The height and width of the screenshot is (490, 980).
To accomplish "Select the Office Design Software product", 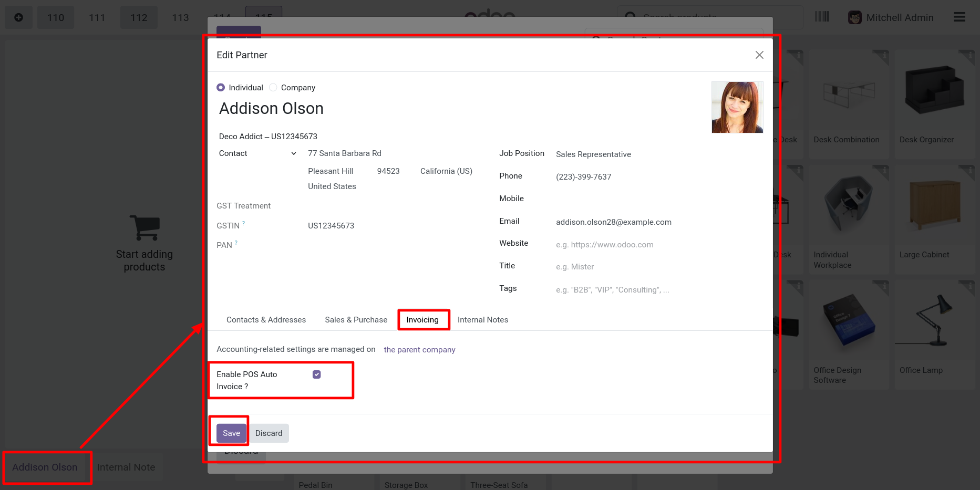I will coord(849,335).
